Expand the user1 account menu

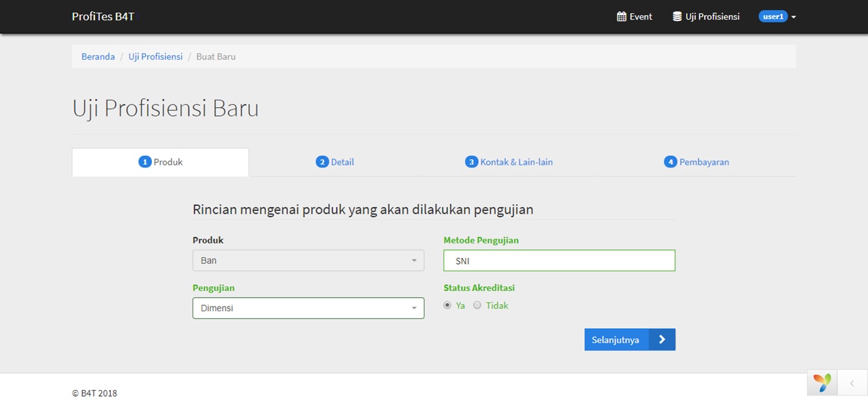coord(777,17)
